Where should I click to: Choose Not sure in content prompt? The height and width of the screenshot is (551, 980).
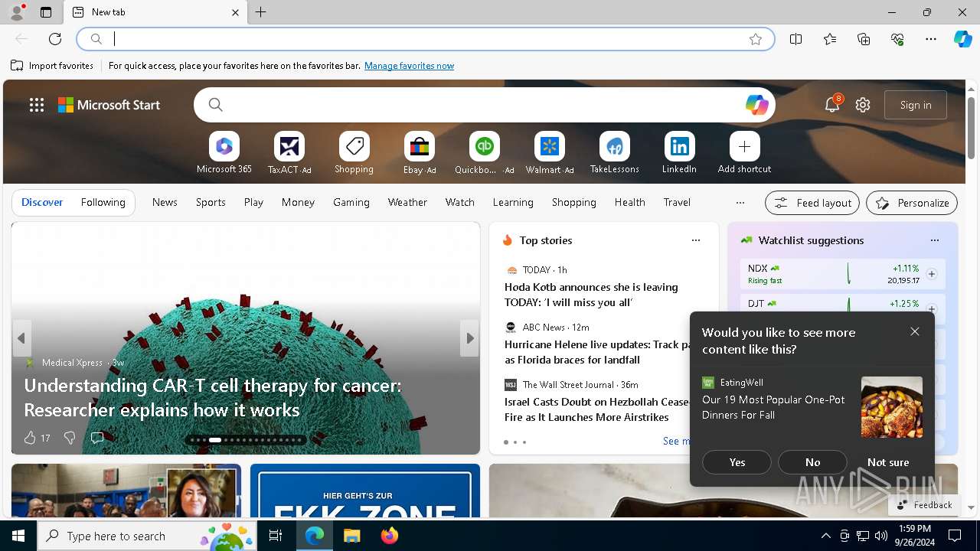888,462
